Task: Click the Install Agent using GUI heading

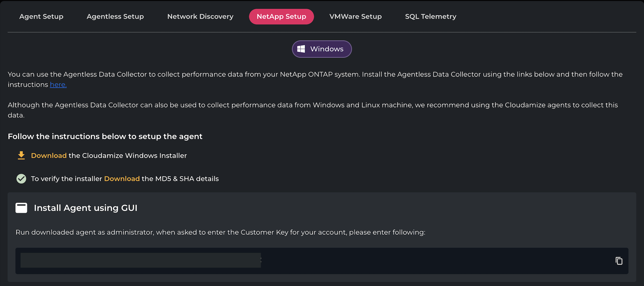Action: pyautogui.click(x=85, y=208)
